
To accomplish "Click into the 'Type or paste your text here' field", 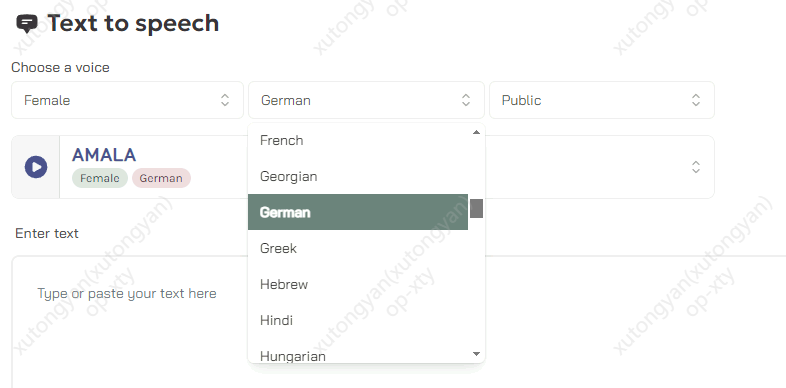I will (399, 322).
